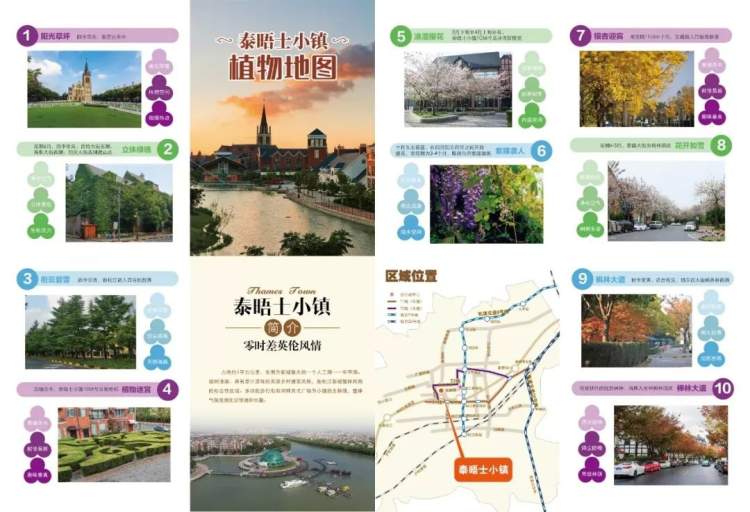Click the map legend beside the regional map
Screen dimensions: 750x512
pos(405,308)
